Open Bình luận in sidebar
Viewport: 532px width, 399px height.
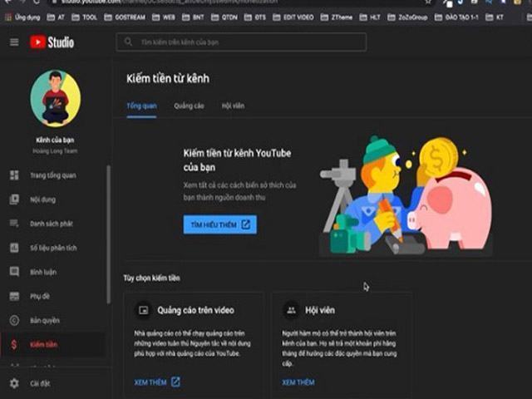point(43,272)
